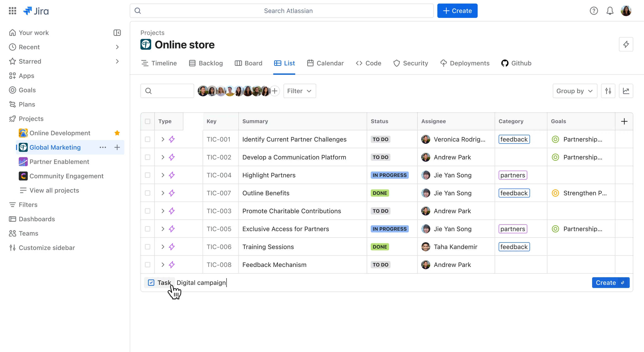
Task: Open the Group by dropdown
Action: [575, 91]
